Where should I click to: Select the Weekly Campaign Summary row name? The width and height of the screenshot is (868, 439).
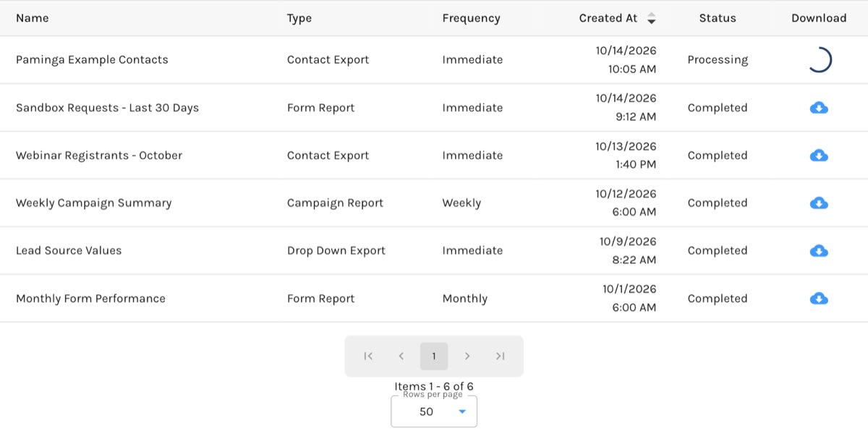94,203
